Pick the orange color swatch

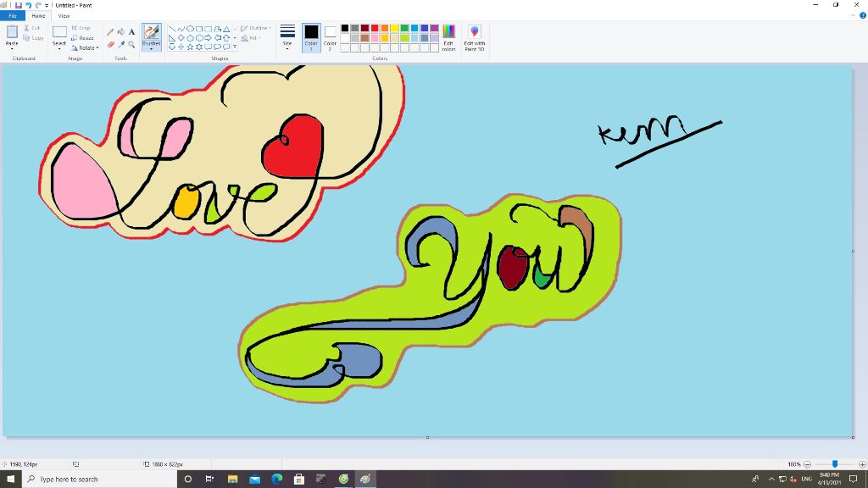(x=385, y=28)
